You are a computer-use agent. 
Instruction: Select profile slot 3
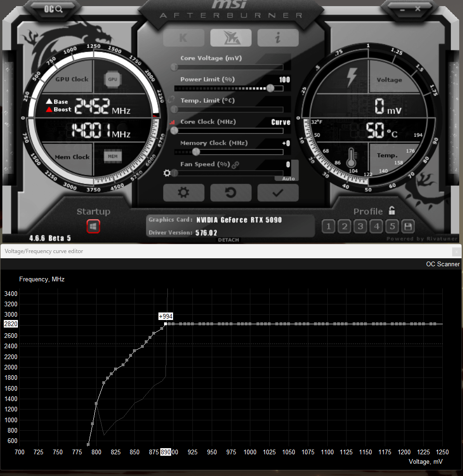tap(360, 226)
